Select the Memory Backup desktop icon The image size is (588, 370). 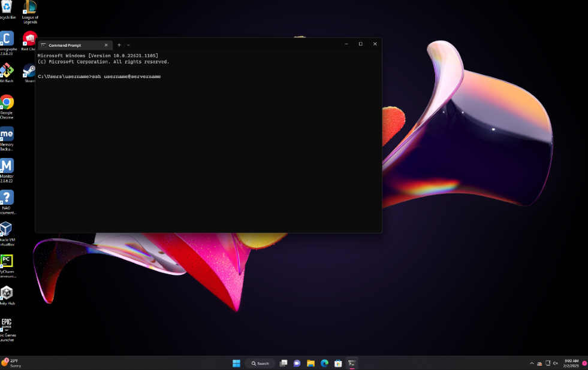coord(7,139)
